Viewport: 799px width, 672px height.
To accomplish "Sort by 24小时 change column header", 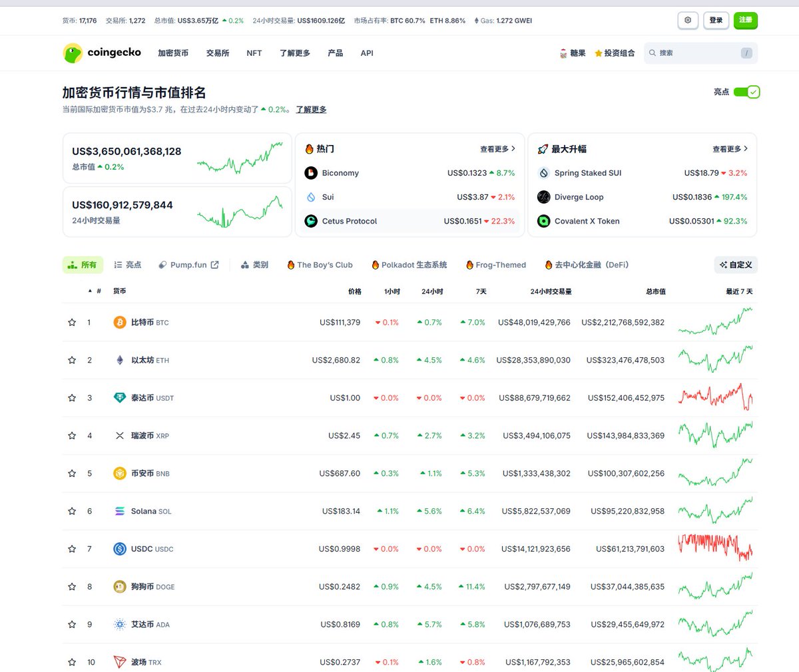I will (x=432, y=291).
